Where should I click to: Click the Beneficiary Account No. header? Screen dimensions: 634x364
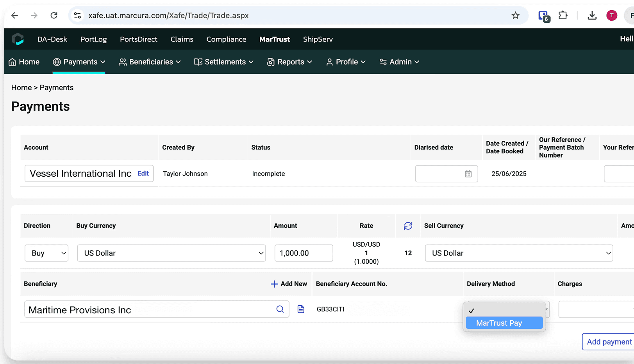[x=352, y=284]
